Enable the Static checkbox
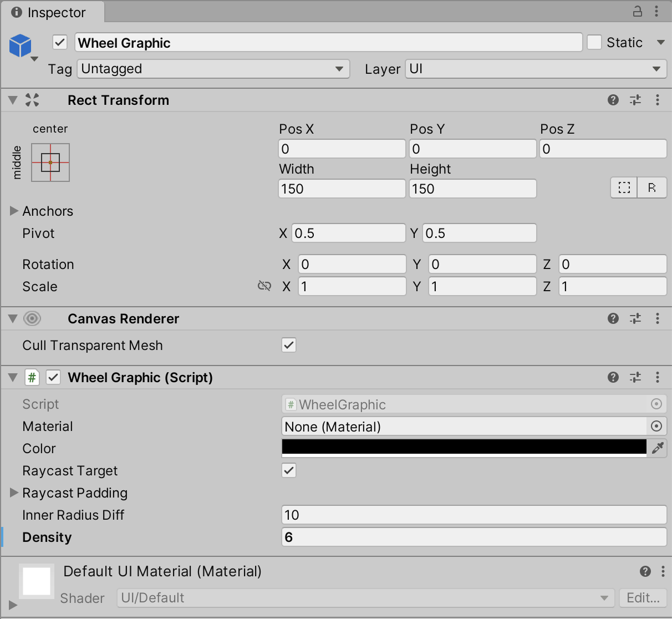The height and width of the screenshot is (619, 672). (x=594, y=43)
